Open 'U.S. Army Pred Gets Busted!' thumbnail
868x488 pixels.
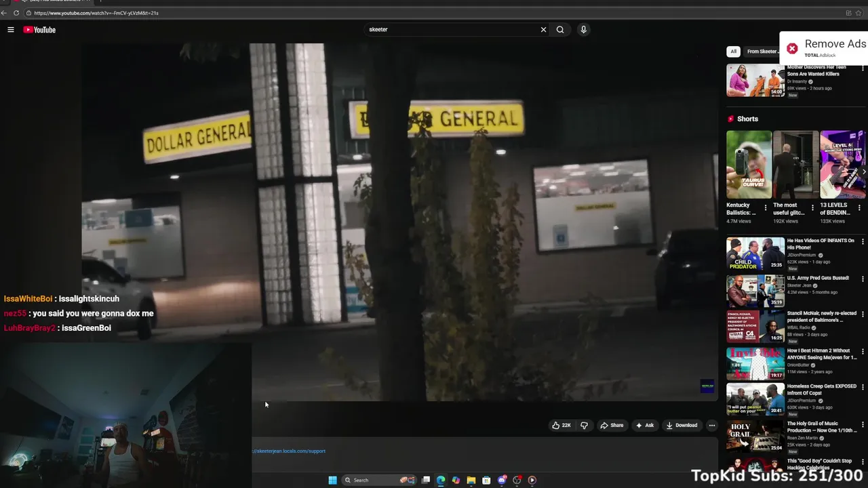click(x=755, y=291)
